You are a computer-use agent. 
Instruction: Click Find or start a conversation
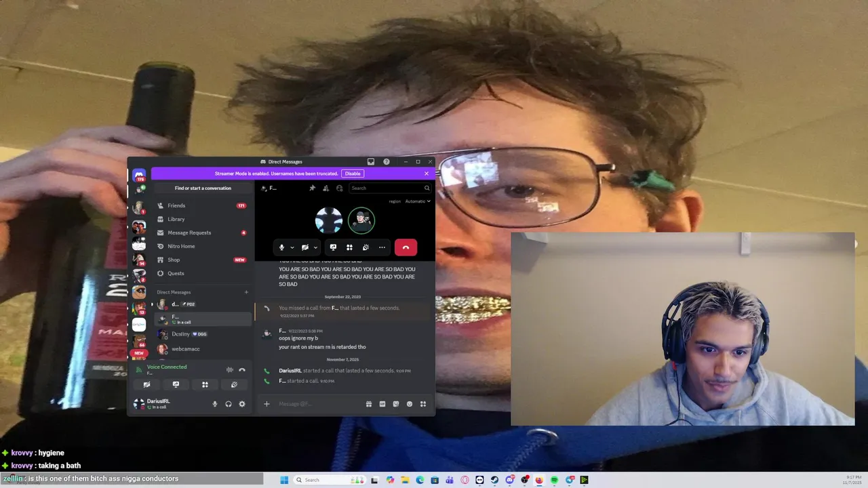point(203,188)
